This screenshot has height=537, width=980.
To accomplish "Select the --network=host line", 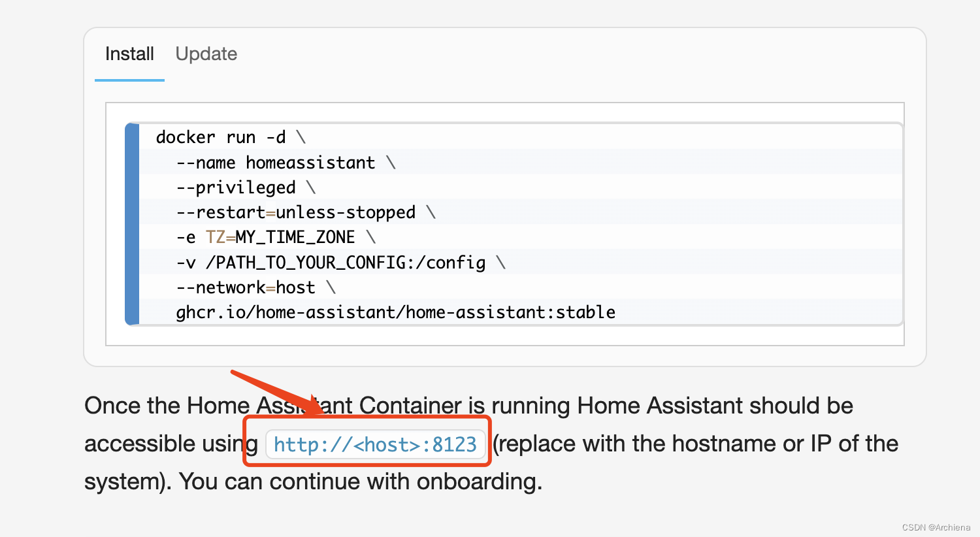I will (246, 287).
